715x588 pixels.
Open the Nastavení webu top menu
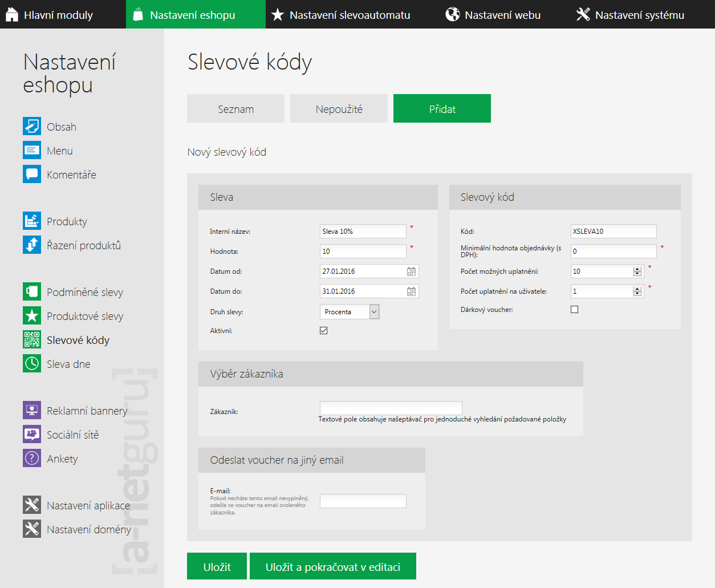pyautogui.click(x=502, y=14)
